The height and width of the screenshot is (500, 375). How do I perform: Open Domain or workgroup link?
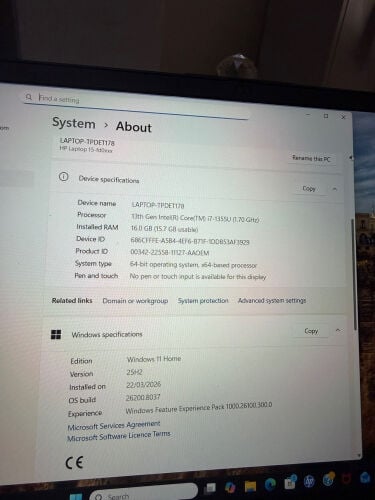click(135, 301)
